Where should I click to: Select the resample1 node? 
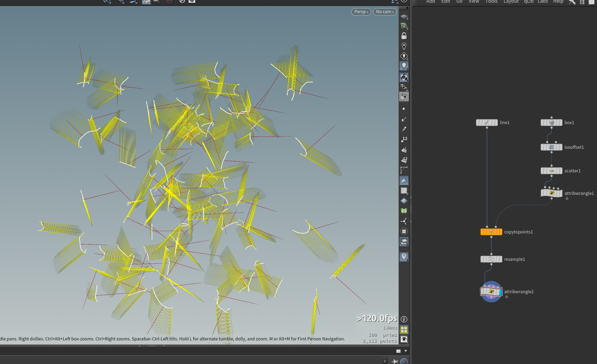tap(491, 259)
